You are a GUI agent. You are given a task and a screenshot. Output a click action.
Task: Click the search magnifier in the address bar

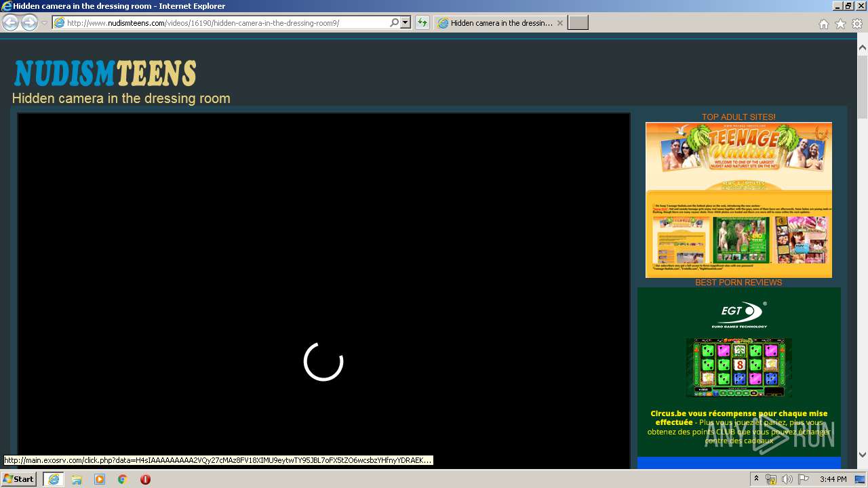pyautogui.click(x=395, y=23)
